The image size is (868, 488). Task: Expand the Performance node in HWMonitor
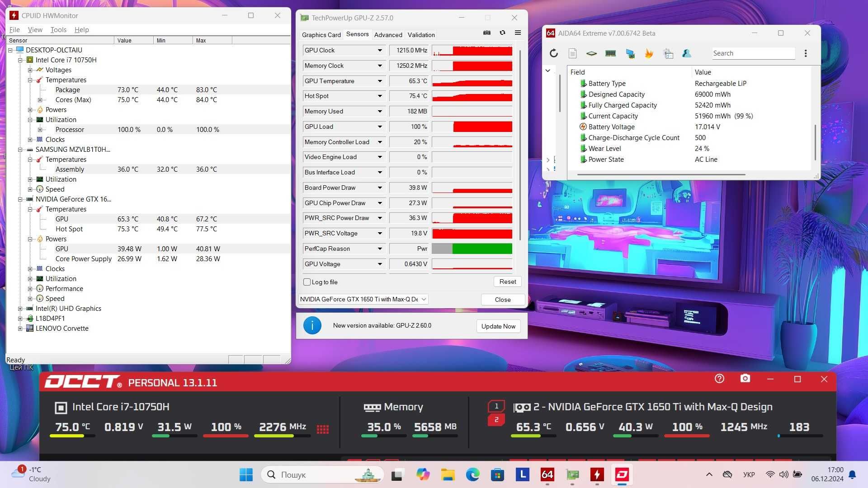tap(30, 289)
